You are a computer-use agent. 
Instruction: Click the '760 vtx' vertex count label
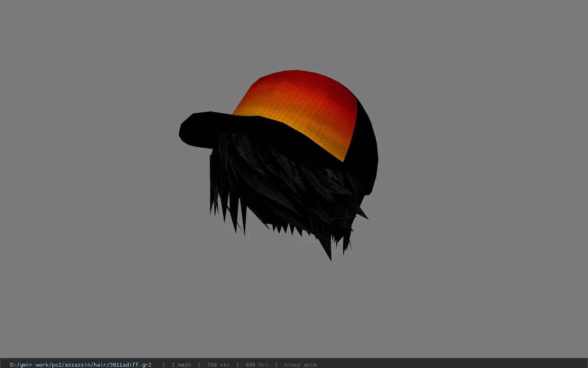(218, 365)
